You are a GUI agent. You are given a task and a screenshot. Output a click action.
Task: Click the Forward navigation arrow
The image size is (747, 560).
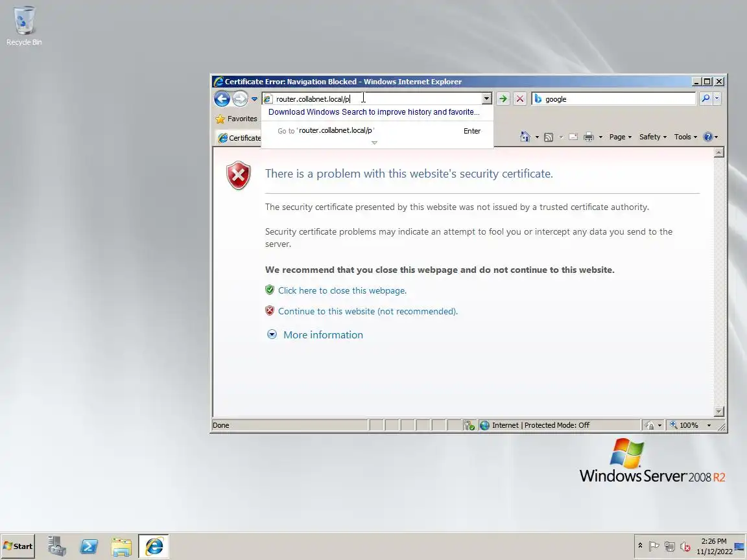(x=240, y=99)
